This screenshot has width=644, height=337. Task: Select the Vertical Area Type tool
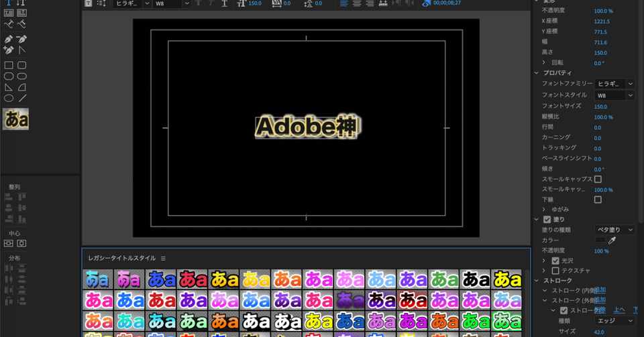coord(21,13)
